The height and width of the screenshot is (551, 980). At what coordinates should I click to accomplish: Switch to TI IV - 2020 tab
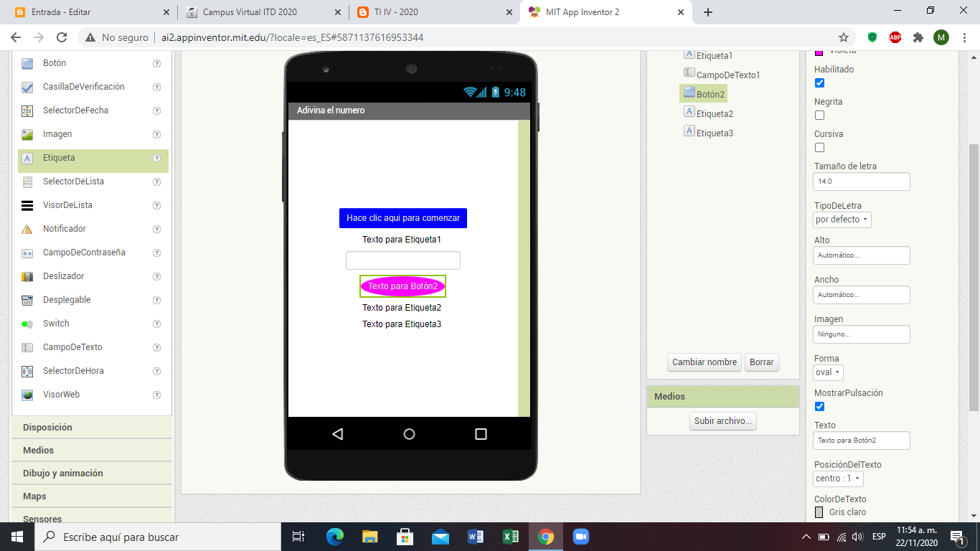pos(435,12)
